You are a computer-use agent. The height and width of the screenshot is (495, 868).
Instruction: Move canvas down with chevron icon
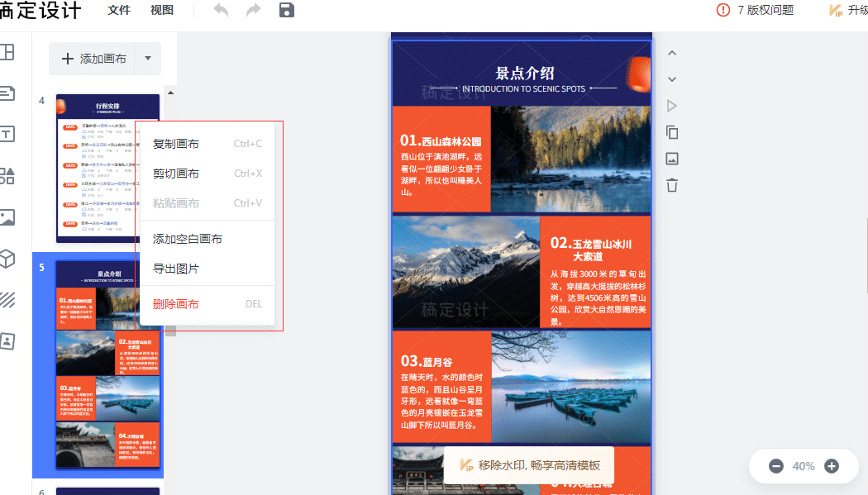[671, 79]
